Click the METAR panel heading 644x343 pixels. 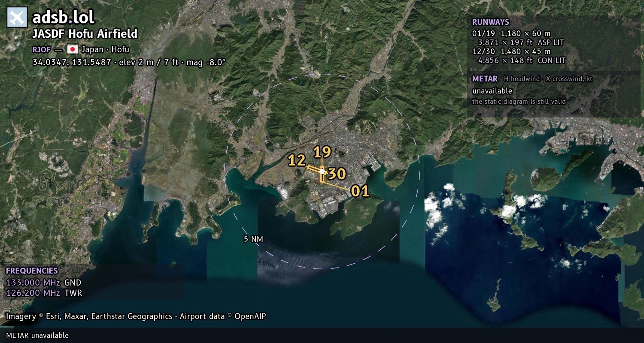coord(485,79)
